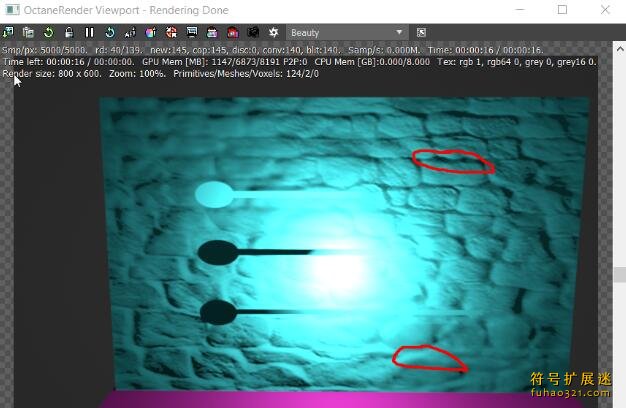Image resolution: width=626 pixels, height=408 pixels.
Task: Click the AF auto focus picker icon
Action: (x=130, y=32)
